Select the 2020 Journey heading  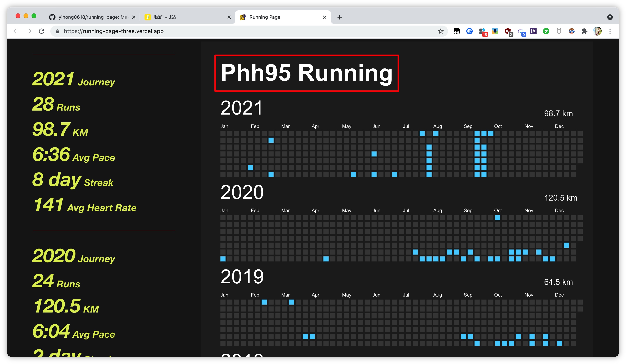pyautogui.click(x=73, y=256)
